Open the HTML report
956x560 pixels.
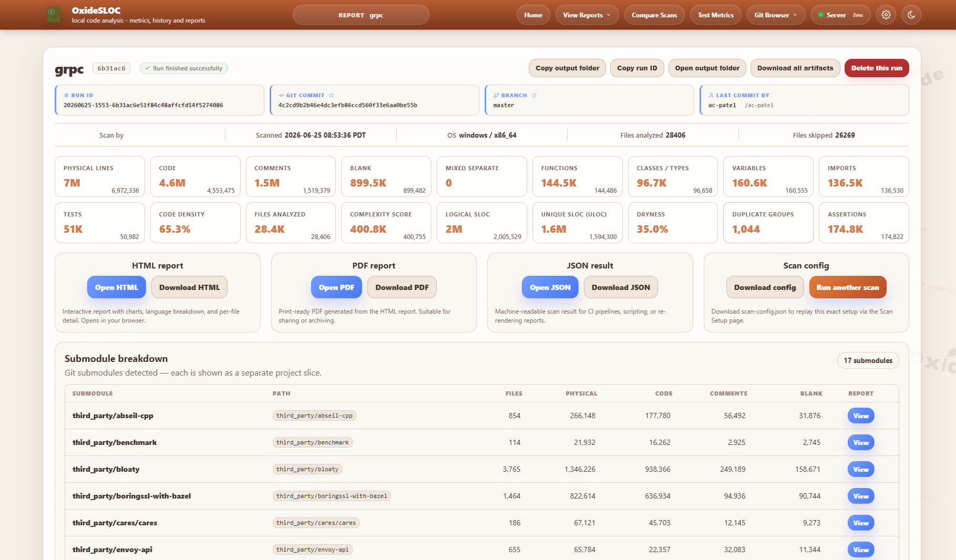point(117,287)
